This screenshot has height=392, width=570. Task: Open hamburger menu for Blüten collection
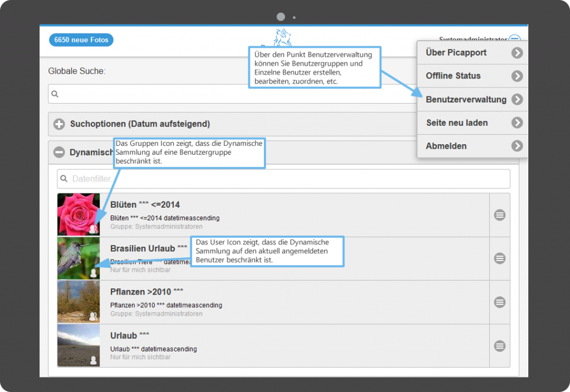coord(499,215)
